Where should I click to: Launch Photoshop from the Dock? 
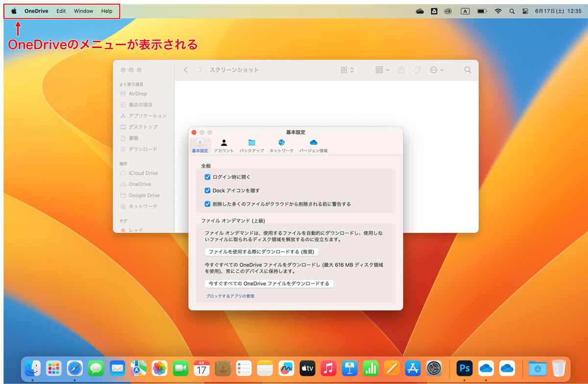tap(464, 368)
